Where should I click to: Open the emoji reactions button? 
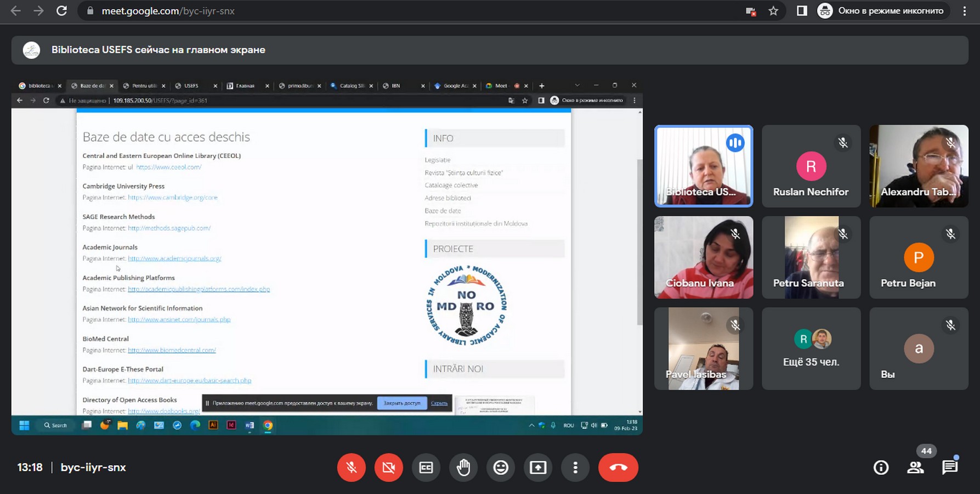click(501, 468)
